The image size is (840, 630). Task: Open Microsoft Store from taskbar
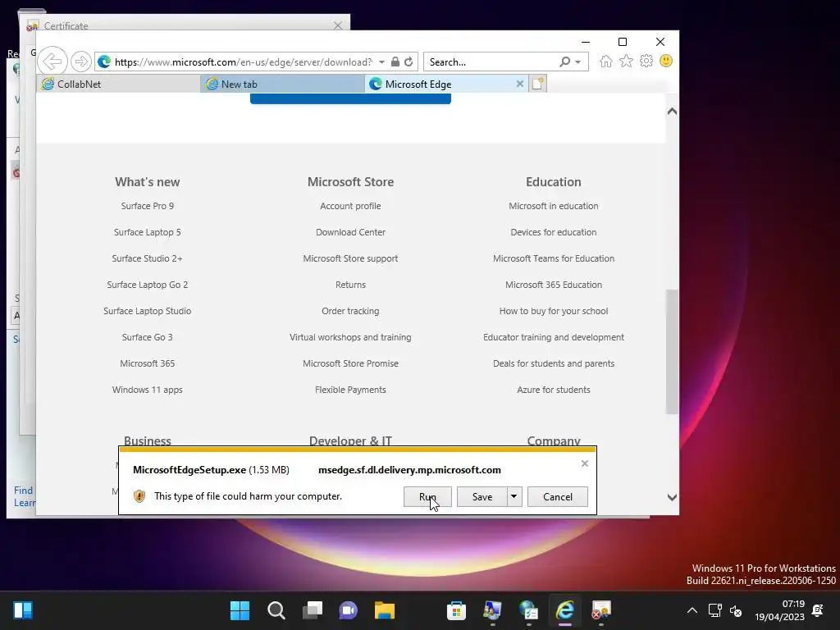(456, 610)
